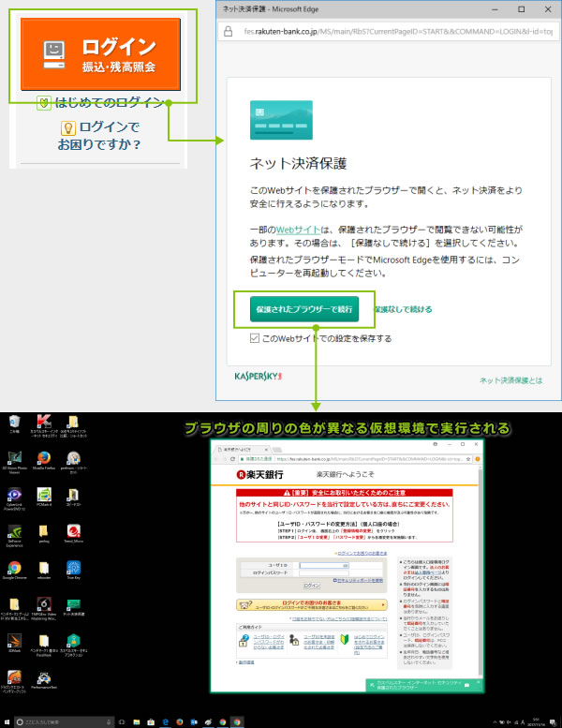This screenshot has height=728, width=562.
Task: Click the ユーザID input field
Action: click(324, 565)
